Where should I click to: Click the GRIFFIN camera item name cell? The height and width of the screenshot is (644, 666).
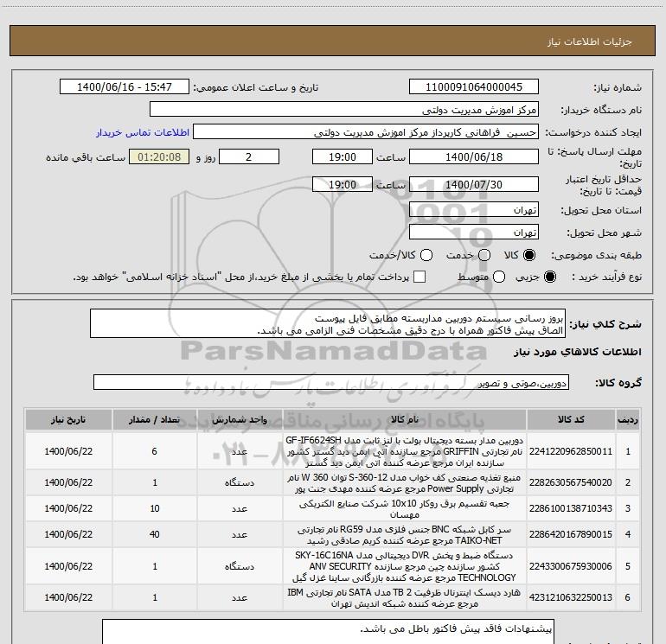coord(405,451)
